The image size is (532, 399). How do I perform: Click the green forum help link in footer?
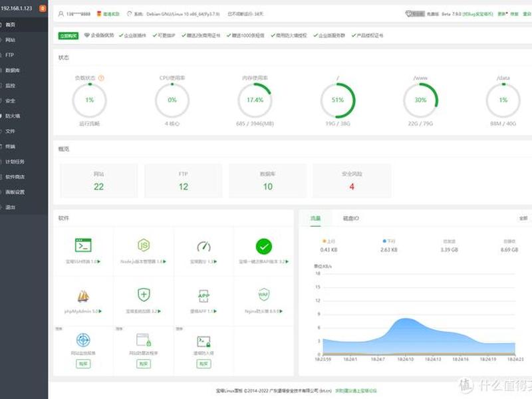[x=356, y=390]
